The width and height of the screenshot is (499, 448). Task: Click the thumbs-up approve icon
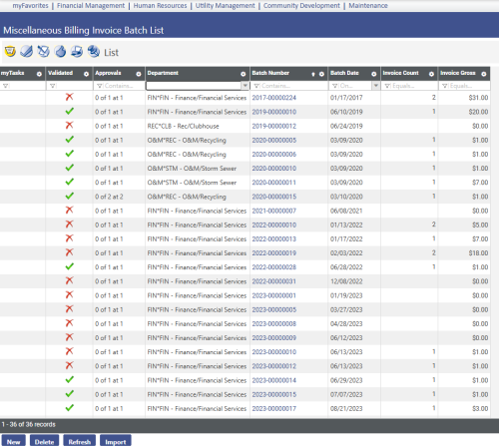click(x=60, y=51)
